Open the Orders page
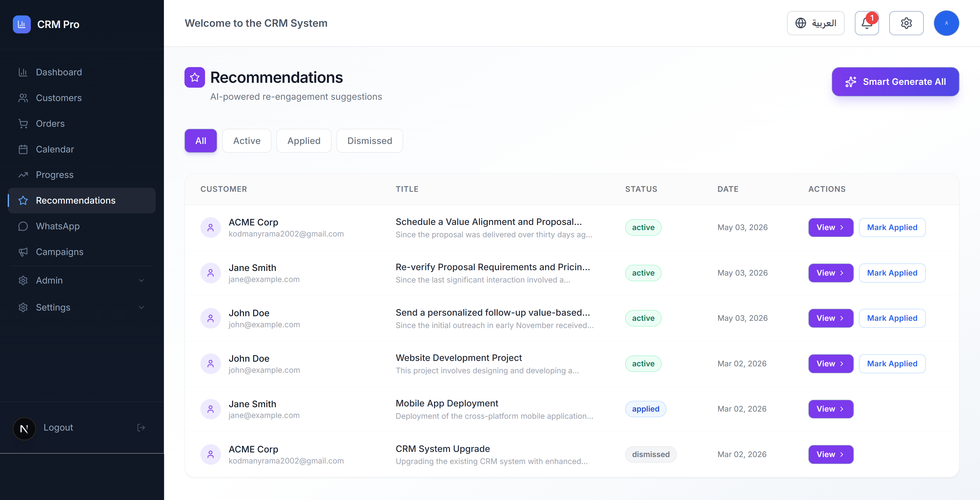This screenshot has width=980, height=500. coord(81,124)
